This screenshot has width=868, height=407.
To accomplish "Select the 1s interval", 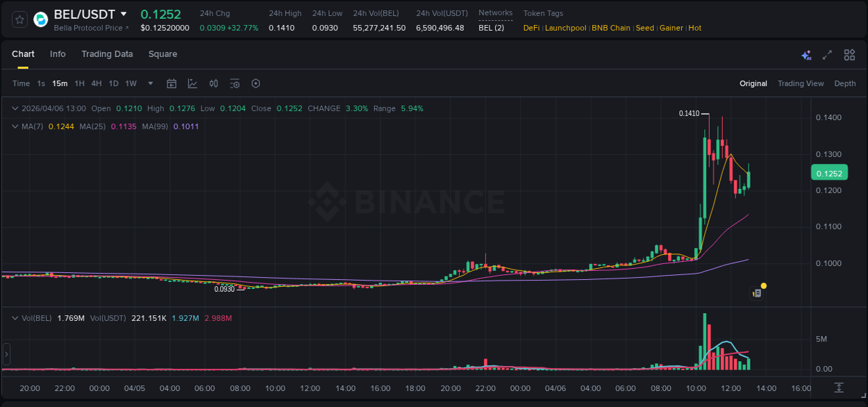I will click(x=41, y=83).
